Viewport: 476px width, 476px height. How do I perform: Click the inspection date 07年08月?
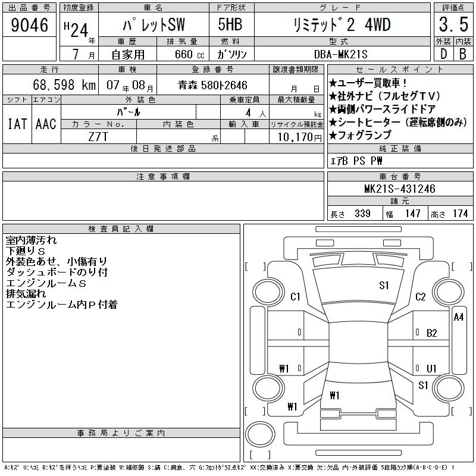tap(130, 85)
